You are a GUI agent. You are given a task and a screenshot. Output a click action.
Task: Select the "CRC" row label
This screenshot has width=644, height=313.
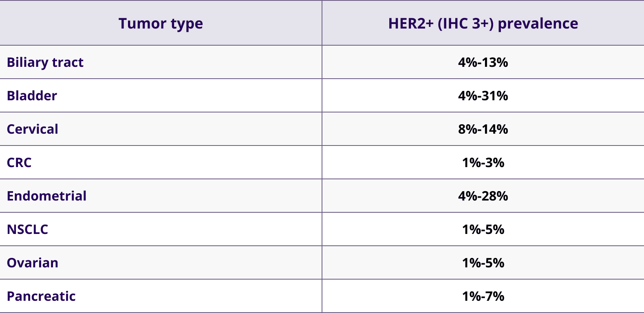pyautogui.click(x=19, y=163)
